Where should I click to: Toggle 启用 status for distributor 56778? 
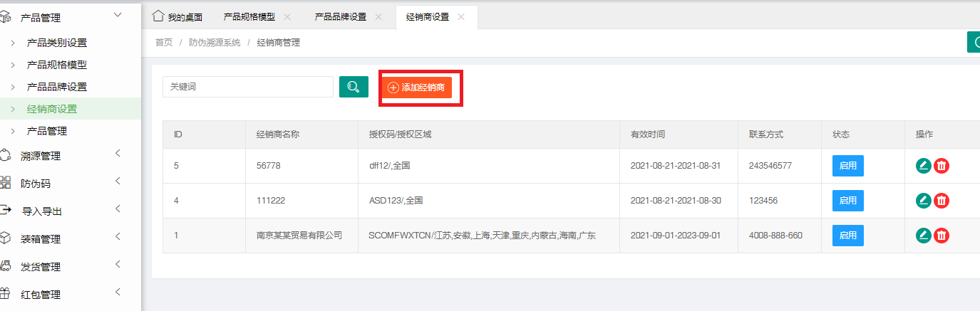click(847, 166)
